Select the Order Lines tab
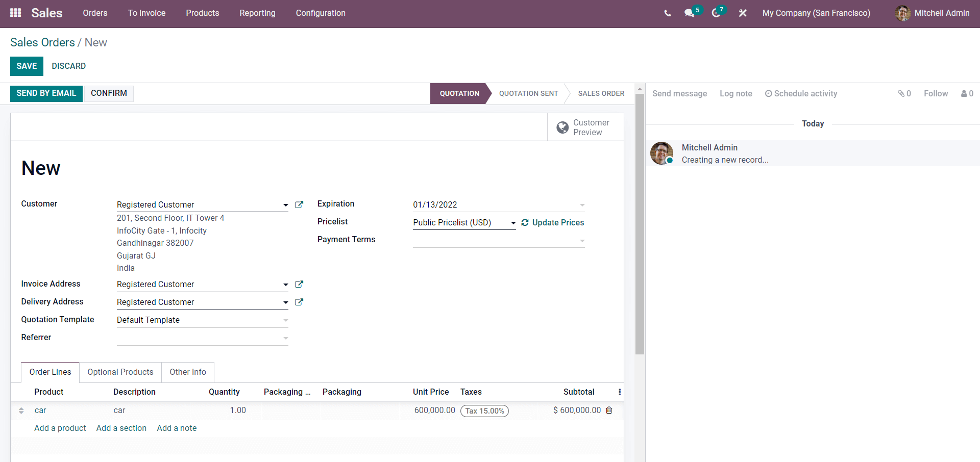The width and height of the screenshot is (980, 462). (50, 372)
